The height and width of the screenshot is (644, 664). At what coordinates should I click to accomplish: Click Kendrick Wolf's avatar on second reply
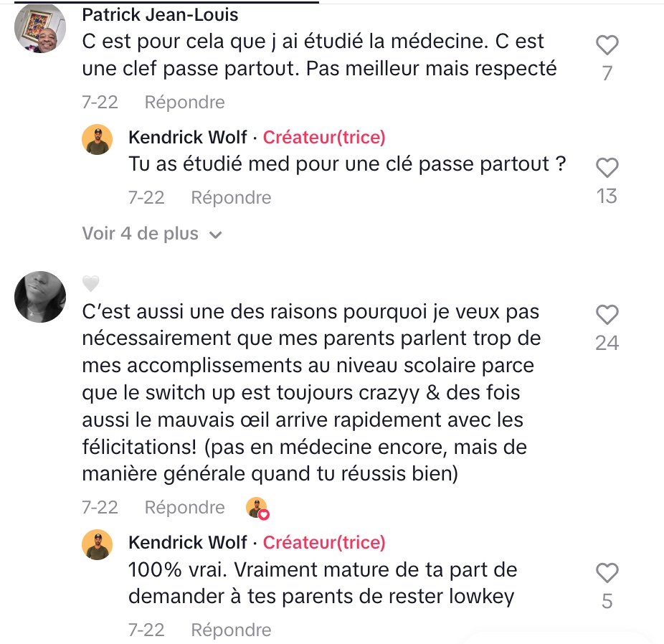coord(98,544)
